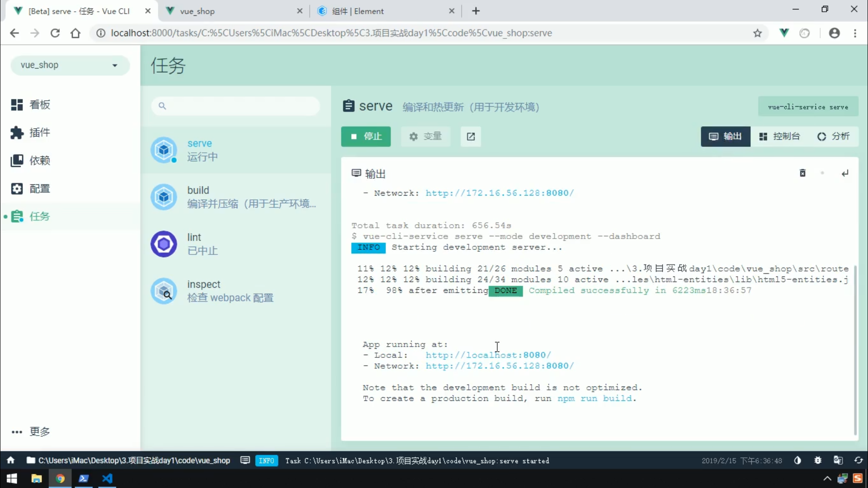
Task: Select the inspect webpack task
Action: point(236,291)
